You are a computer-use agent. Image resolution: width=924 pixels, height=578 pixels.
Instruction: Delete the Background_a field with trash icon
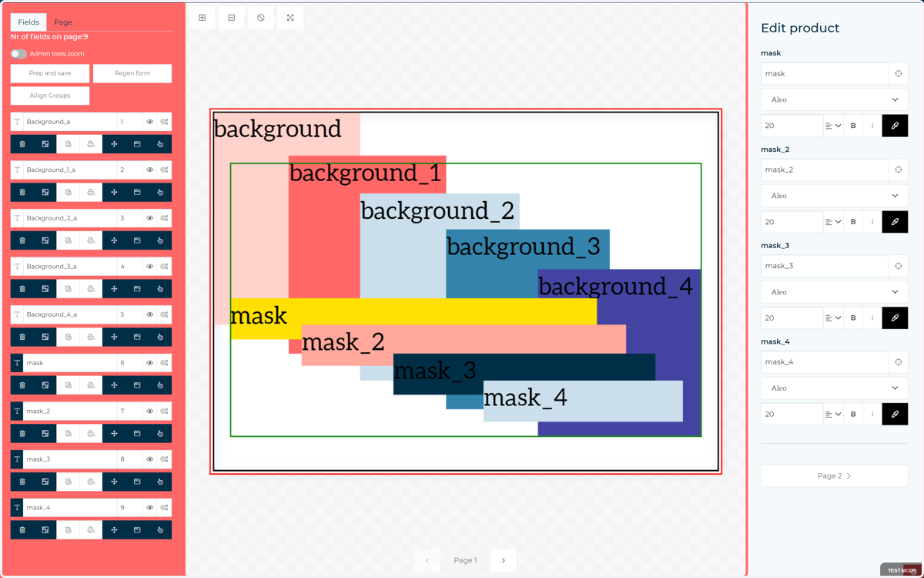coord(22,144)
